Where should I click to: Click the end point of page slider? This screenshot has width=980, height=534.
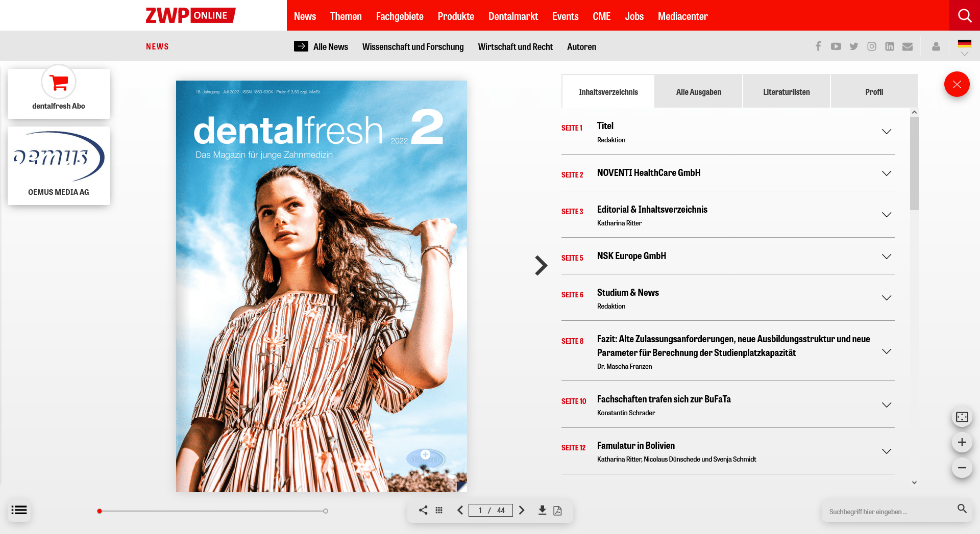[326, 511]
